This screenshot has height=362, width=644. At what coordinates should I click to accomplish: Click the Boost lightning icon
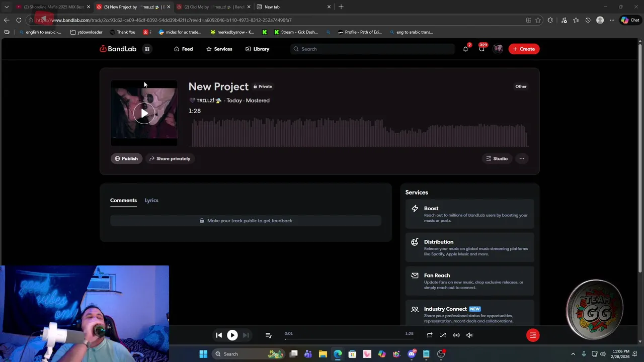pyautogui.click(x=415, y=209)
